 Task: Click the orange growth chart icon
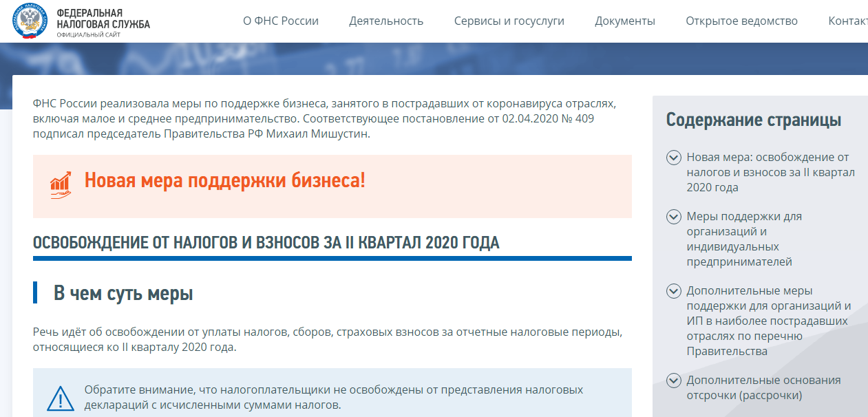tap(61, 184)
